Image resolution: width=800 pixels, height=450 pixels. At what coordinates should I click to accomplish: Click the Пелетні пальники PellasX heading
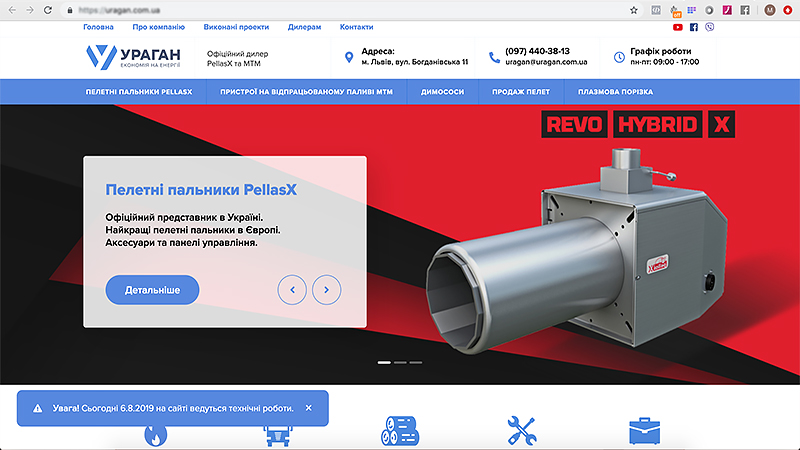pos(201,190)
